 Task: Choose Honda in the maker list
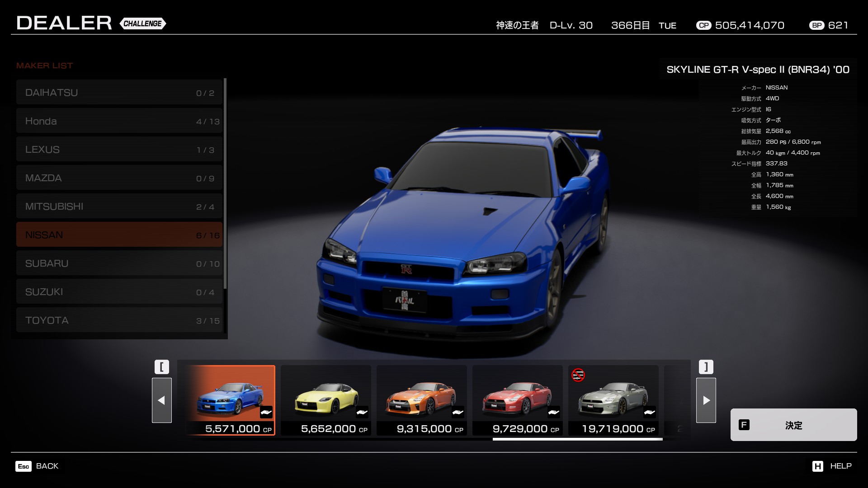point(119,121)
